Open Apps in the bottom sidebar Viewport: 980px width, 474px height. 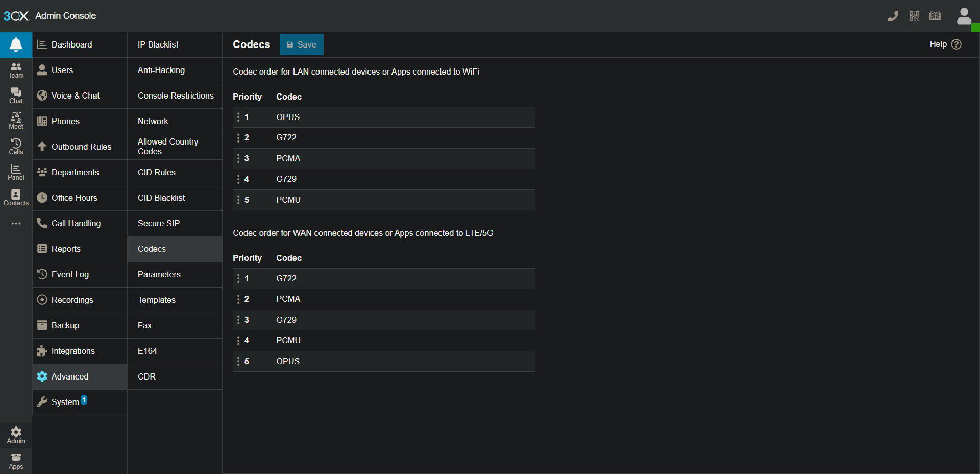tap(16, 461)
